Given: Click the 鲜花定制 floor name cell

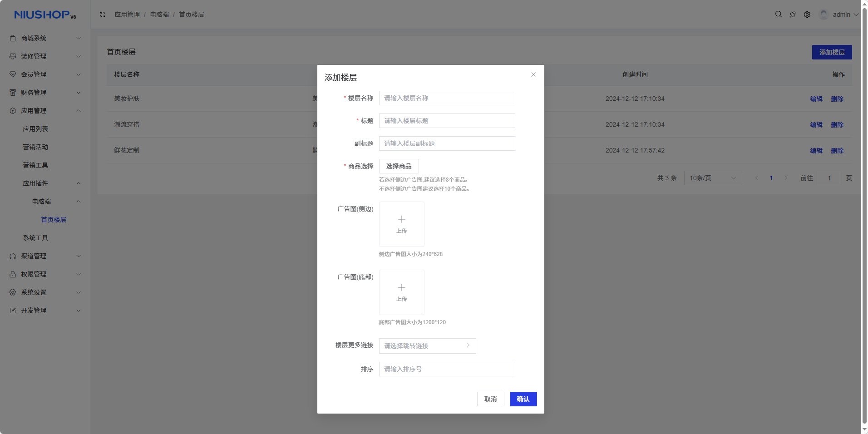Looking at the screenshot, I should pyautogui.click(x=127, y=150).
